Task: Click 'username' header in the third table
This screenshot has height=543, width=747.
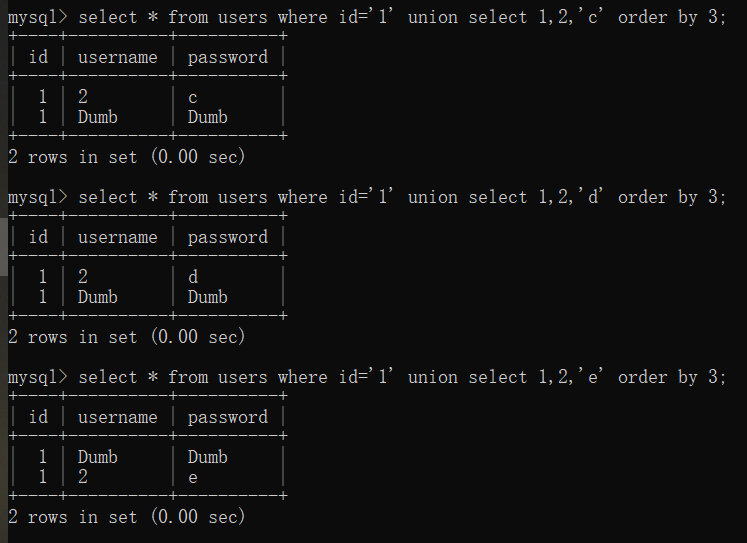Action: [117, 417]
